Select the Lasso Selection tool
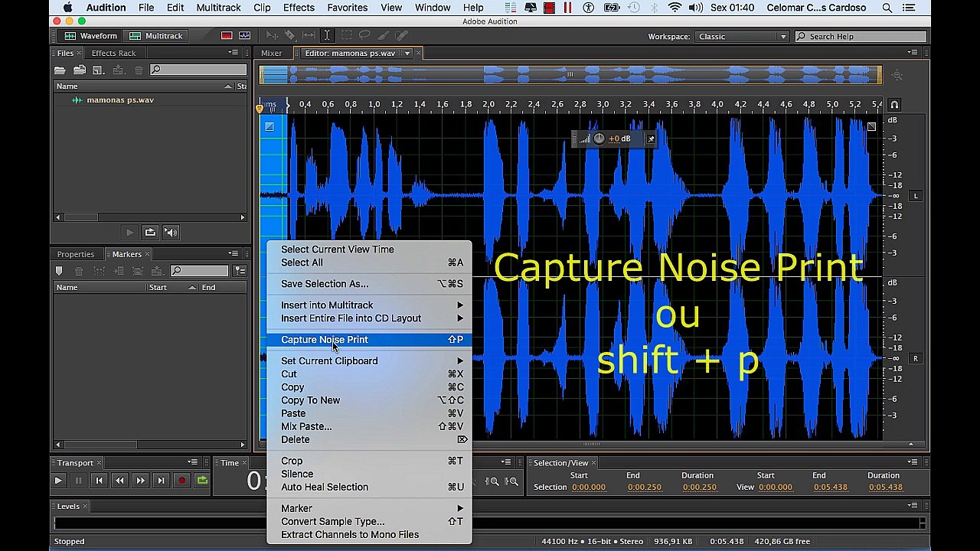This screenshot has width=980, height=551. click(x=364, y=36)
